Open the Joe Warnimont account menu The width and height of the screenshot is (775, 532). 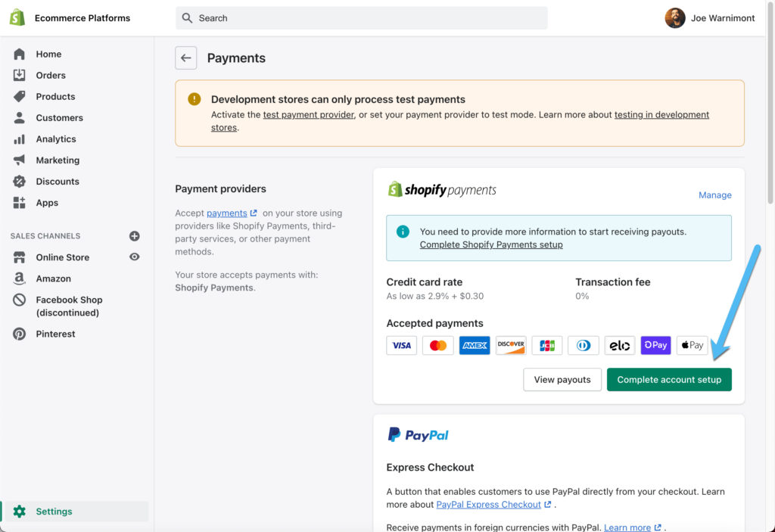(x=709, y=18)
